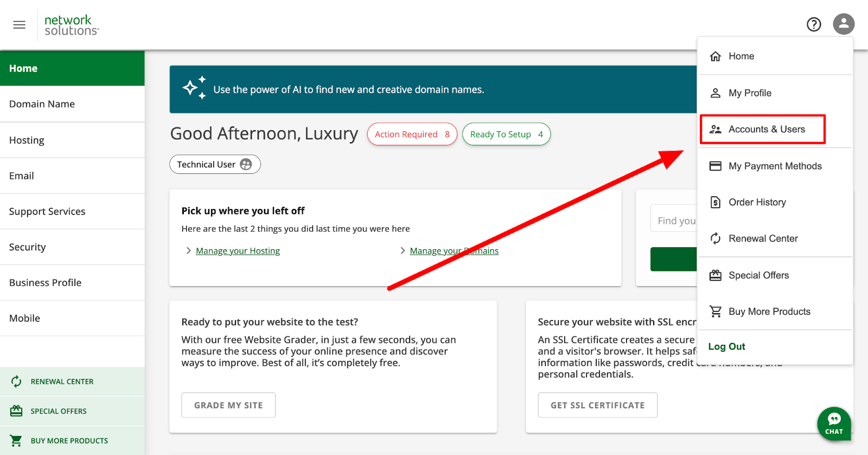868x455 pixels.
Task: Click the Network Solutions logo
Action: 72,25
